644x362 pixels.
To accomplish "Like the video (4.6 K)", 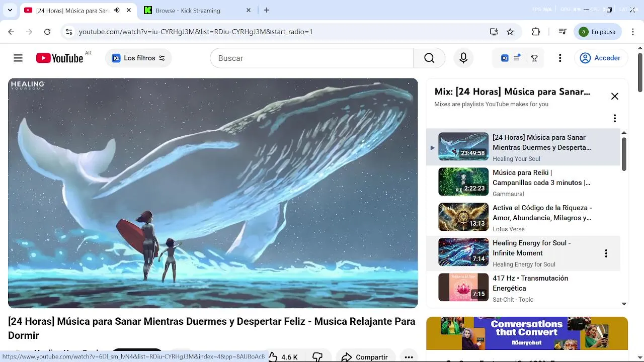I will [x=283, y=357].
